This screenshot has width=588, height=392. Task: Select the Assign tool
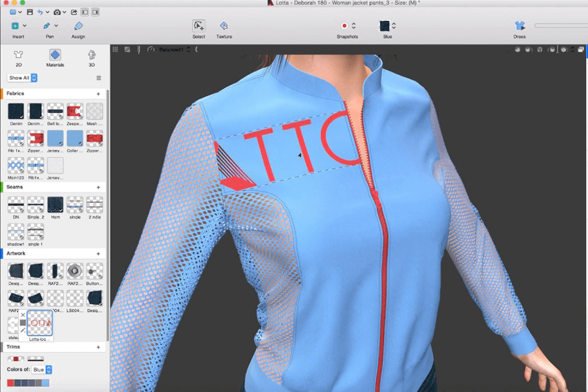pos(78,26)
